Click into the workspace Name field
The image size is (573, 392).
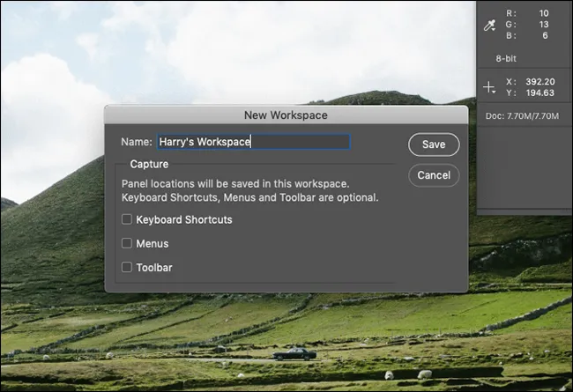pos(253,142)
